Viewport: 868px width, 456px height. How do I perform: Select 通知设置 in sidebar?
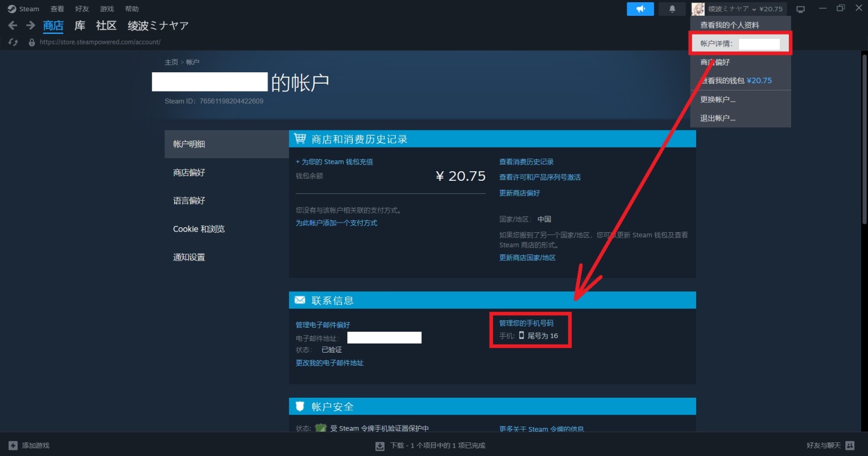(x=227, y=257)
